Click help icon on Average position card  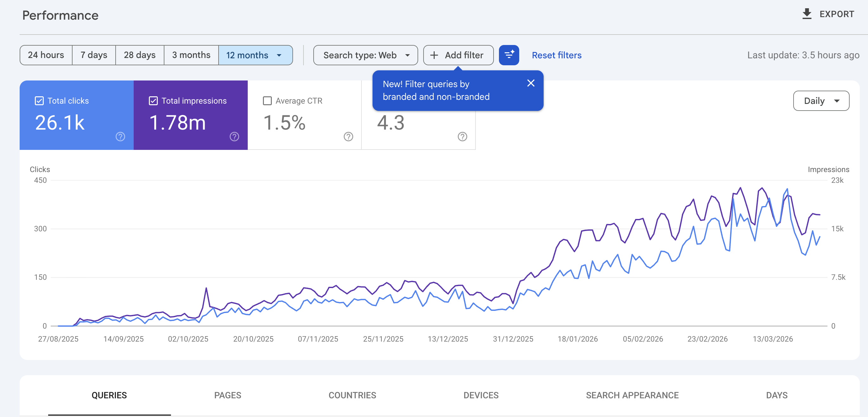coord(462,137)
